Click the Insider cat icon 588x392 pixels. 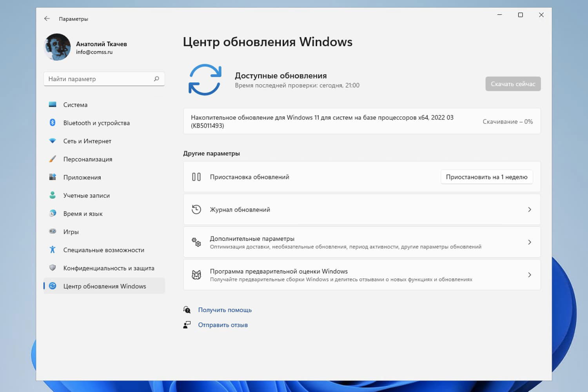(x=196, y=275)
